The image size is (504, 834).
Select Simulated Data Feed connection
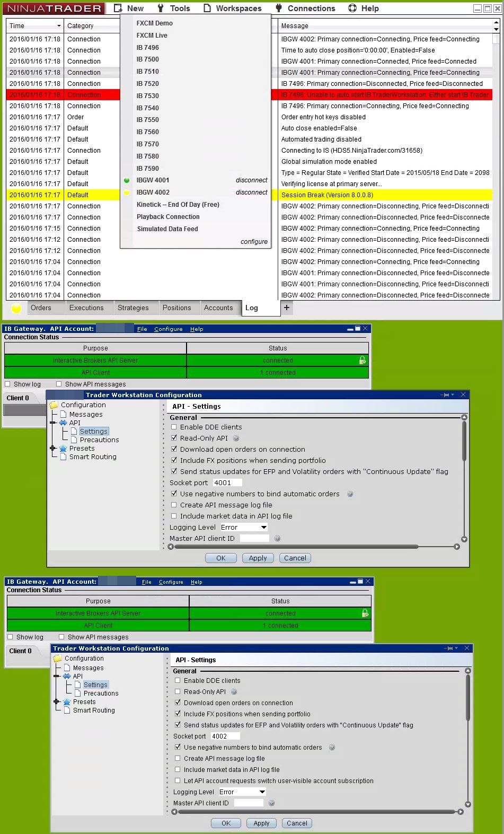pyautogui.click(x=167, y=229)
